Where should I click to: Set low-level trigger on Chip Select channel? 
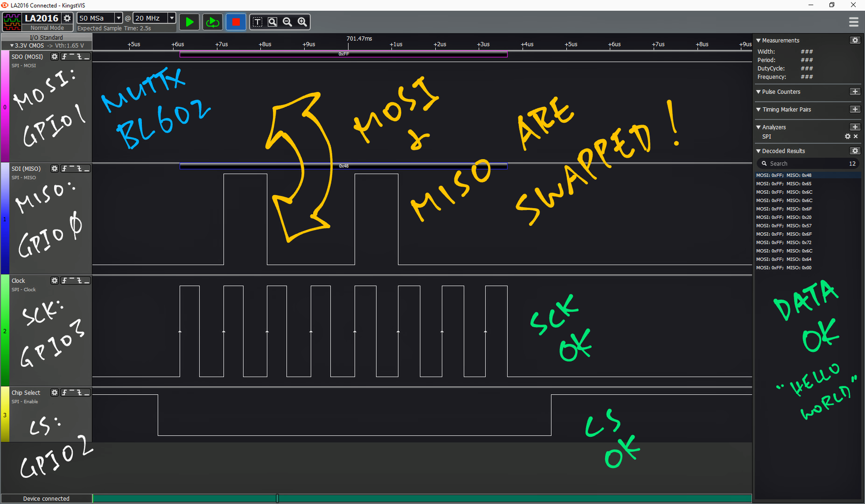tap(87, 393)
